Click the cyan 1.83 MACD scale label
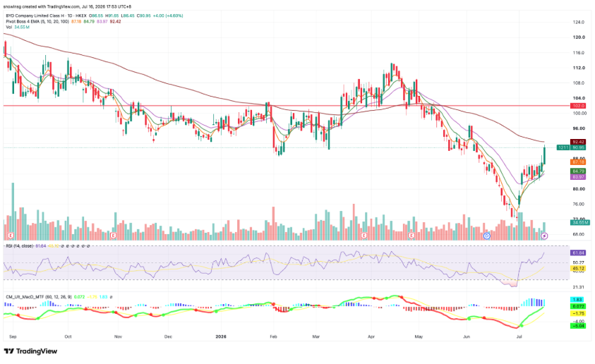 pyautogui.click(x=578, y=300)
